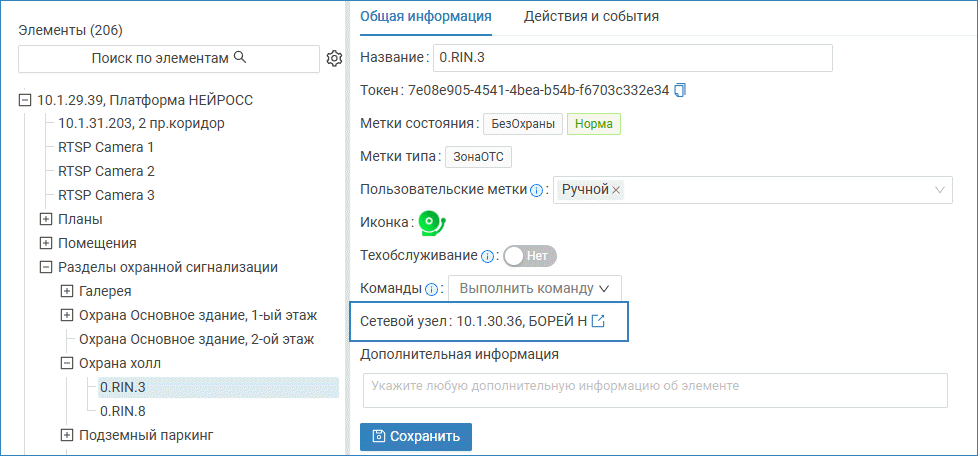Click the Поиск по элементам search box

pos(168,59)
